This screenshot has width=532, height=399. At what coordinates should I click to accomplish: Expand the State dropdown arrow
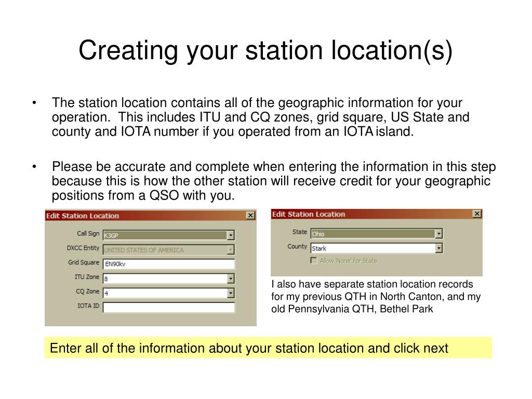point(438,233)
